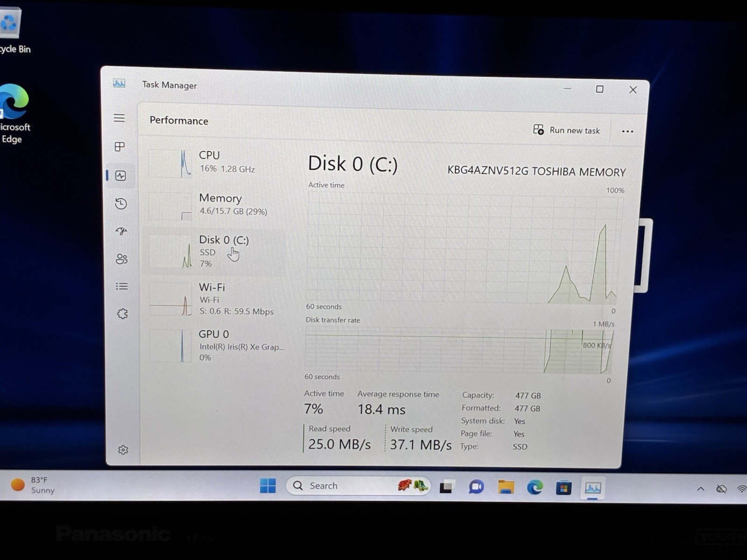747x560 pixels.
Task: Expand the hamburger navigation menu
Action: [119, 118]
